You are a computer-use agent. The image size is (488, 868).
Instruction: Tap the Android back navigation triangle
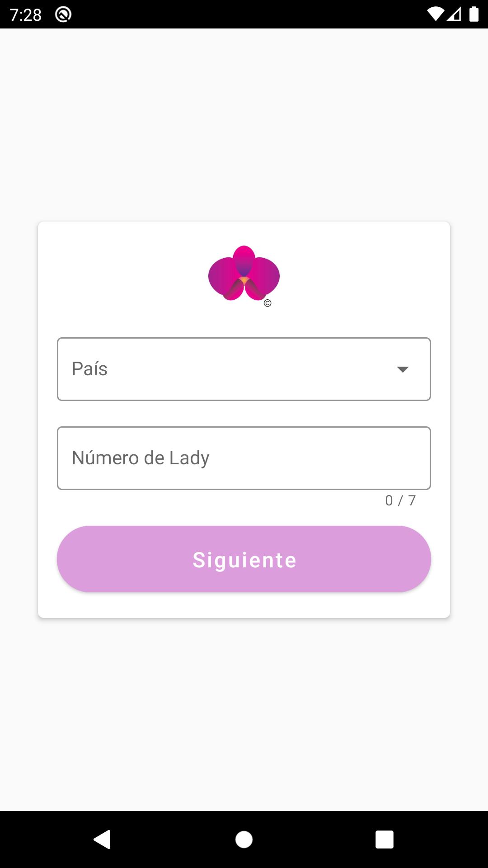pos(102,840)
